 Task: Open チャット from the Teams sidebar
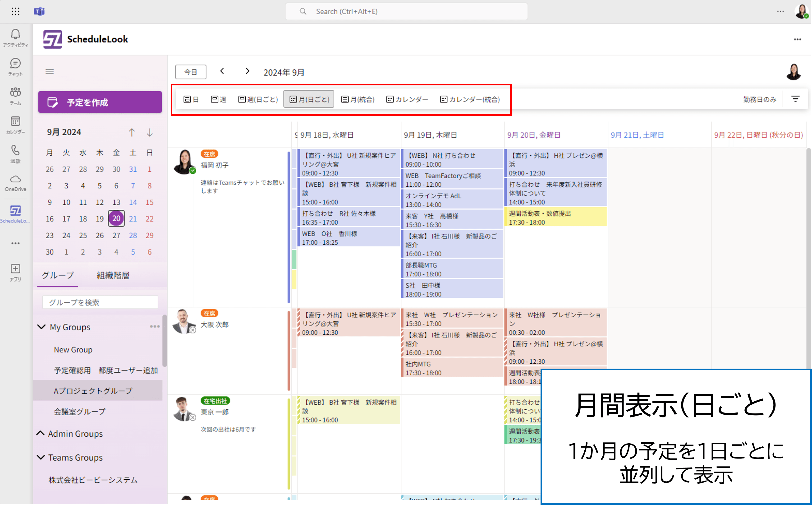tap(15, 65)
